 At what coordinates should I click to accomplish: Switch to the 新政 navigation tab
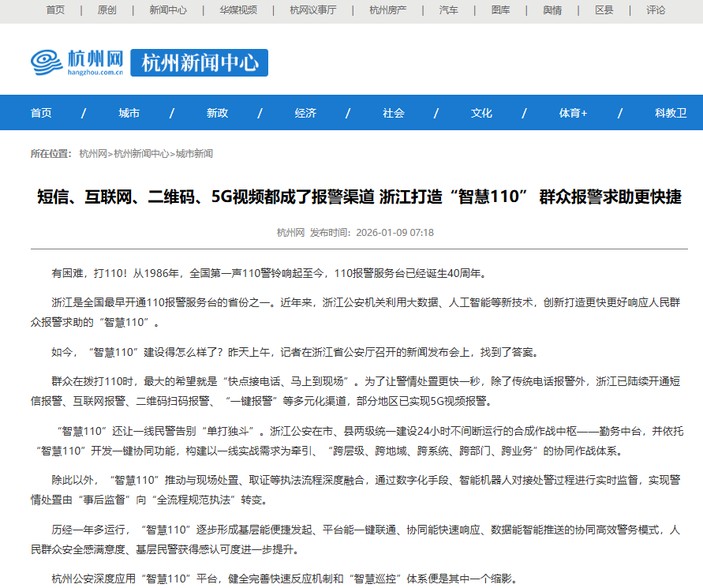click(217, 113)
